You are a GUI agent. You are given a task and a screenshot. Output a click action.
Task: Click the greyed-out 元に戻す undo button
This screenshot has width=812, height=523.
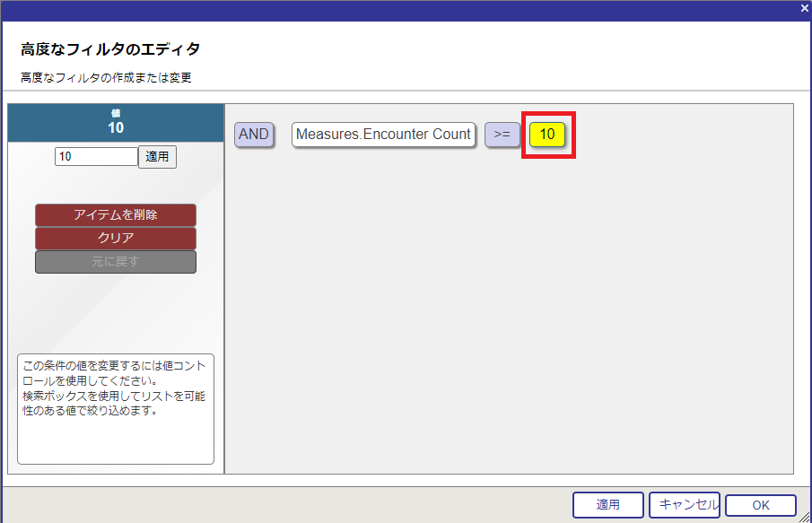[x=116, y=262]
